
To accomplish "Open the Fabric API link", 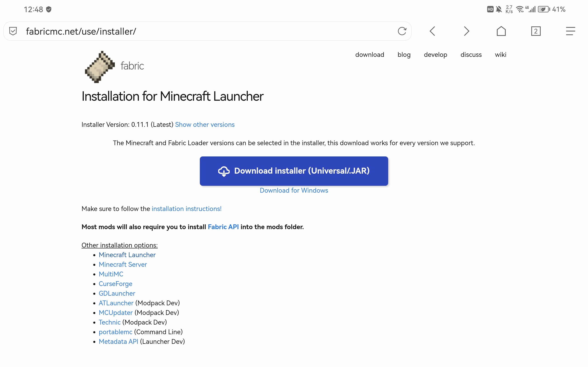I will click(223, 227).
